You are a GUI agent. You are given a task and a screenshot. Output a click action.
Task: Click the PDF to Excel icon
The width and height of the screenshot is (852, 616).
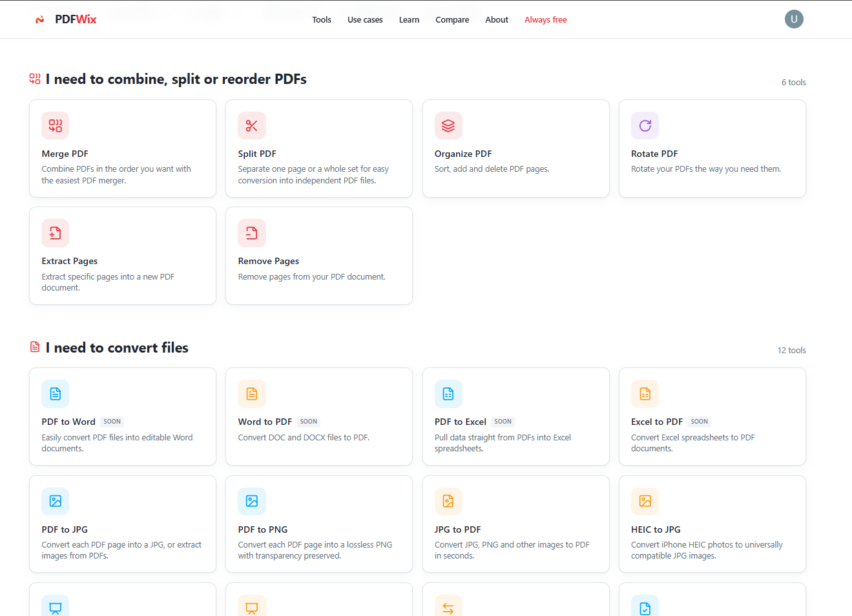pyautogui.click(x=448, y=394)
